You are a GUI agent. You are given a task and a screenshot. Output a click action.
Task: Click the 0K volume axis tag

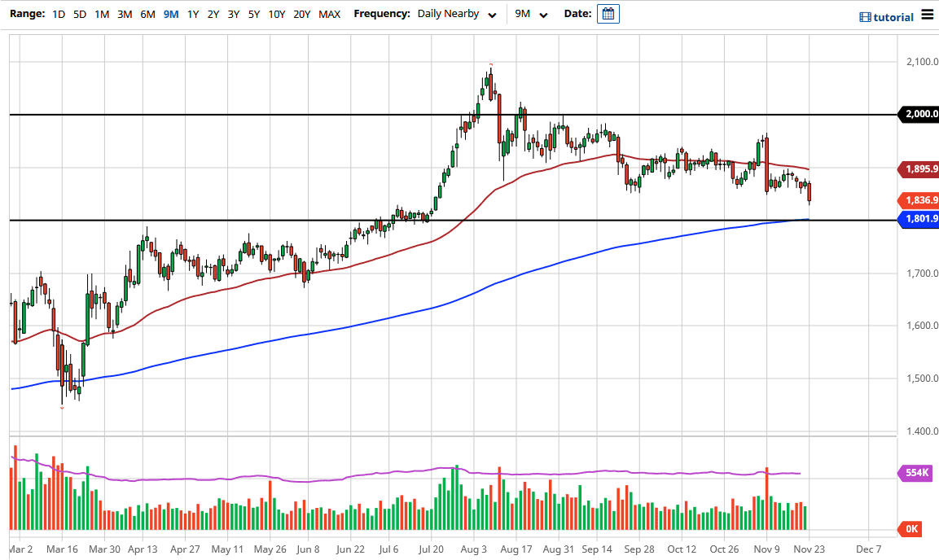tap(911, 529)
